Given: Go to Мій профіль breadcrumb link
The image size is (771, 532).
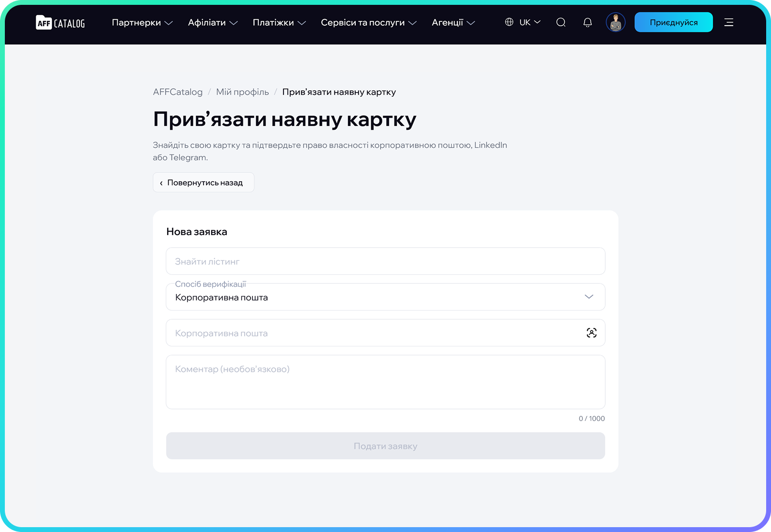Looking at the screenshot, I should click(x=242, y=92).
